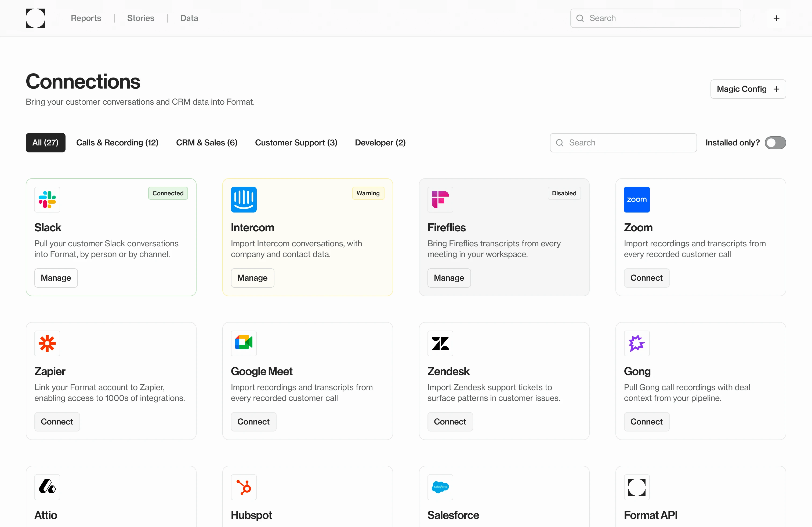Go to Stories in the top navigation
812x527 pixels.
click(140, 18)
